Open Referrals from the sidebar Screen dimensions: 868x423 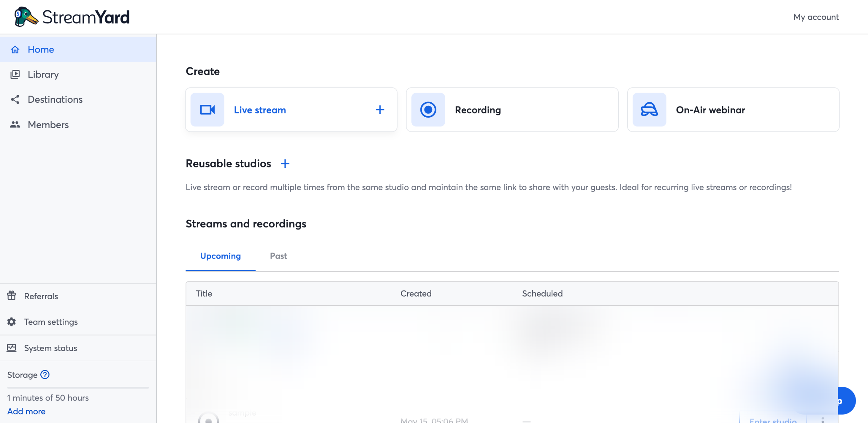(41, 296)
